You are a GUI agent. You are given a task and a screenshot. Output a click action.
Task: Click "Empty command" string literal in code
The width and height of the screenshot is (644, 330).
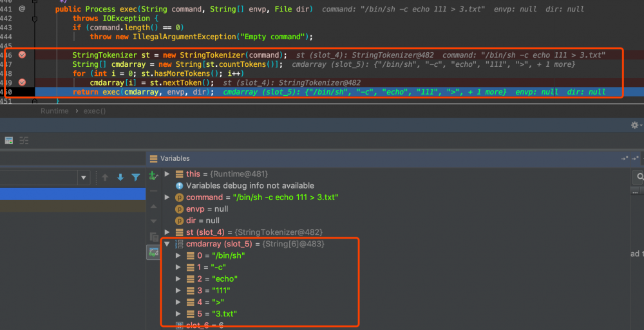272,37
